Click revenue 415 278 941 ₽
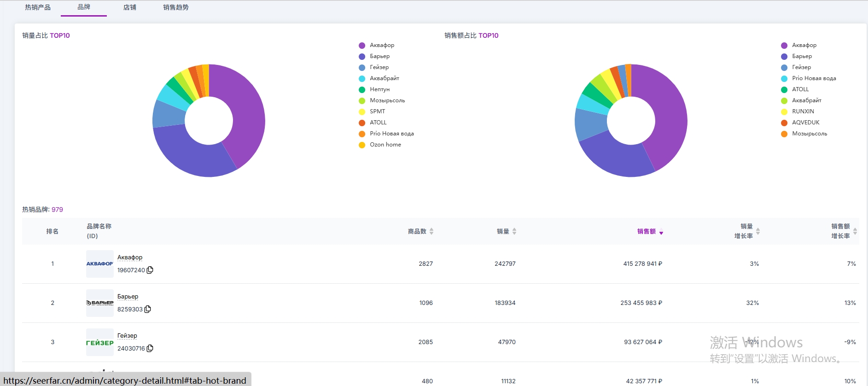 click(x=643, y=264)
